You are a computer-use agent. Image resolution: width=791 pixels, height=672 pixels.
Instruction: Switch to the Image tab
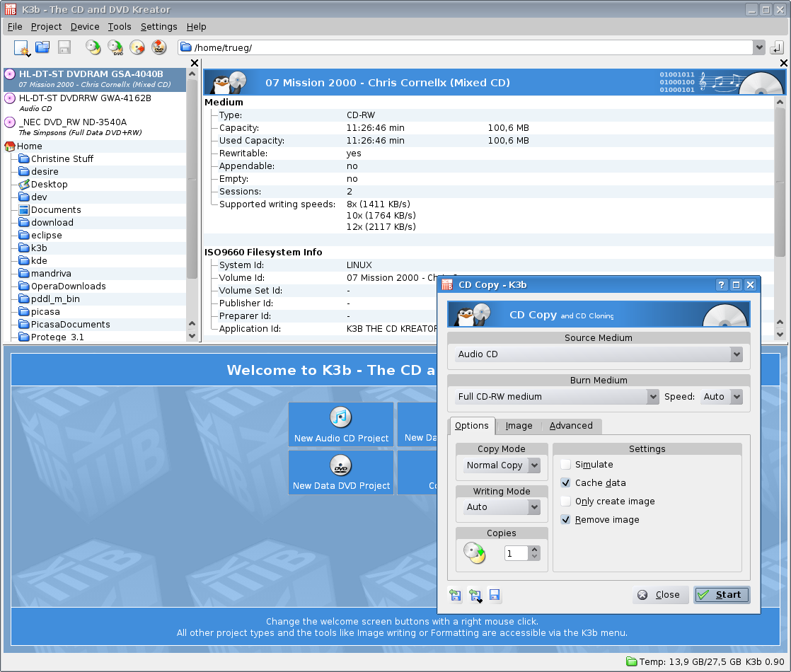point(519,426)
